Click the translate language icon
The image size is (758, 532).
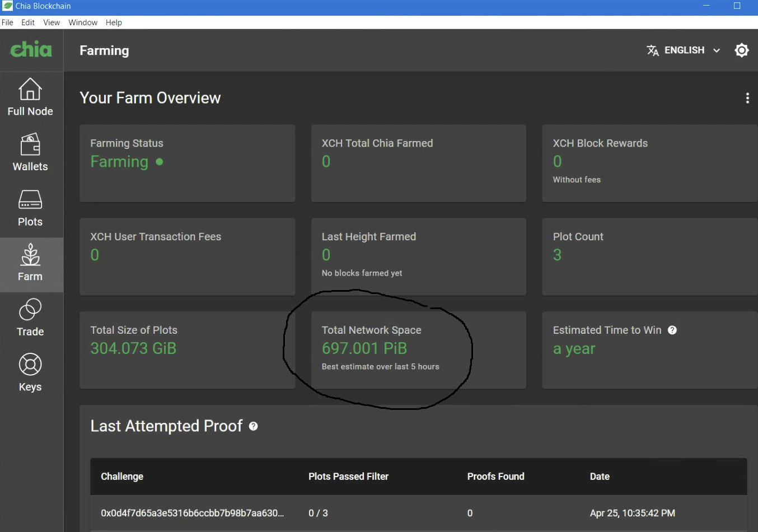[x=653, y=50]
